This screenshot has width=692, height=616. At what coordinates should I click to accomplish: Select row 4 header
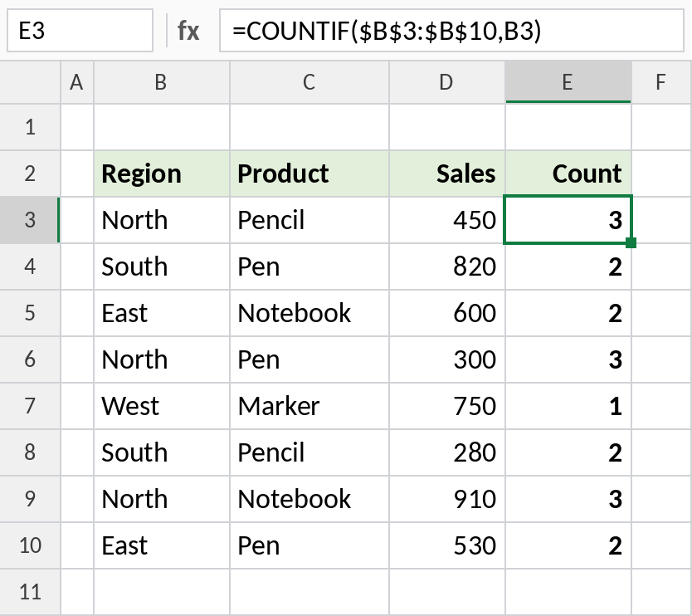tap(30, 266)
